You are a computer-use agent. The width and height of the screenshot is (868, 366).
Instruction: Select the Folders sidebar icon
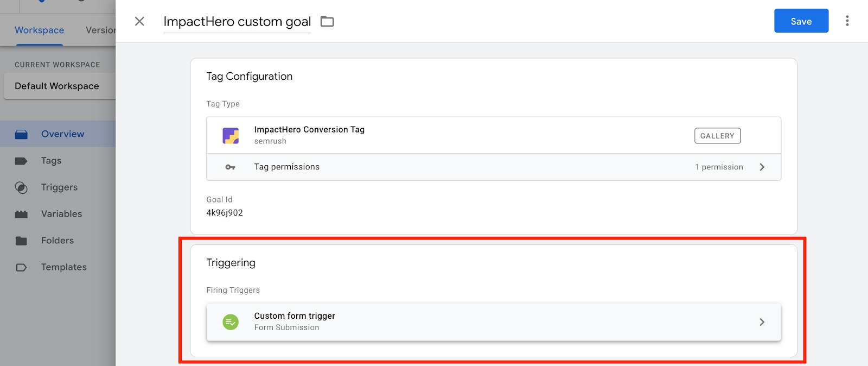pos(21,240)
